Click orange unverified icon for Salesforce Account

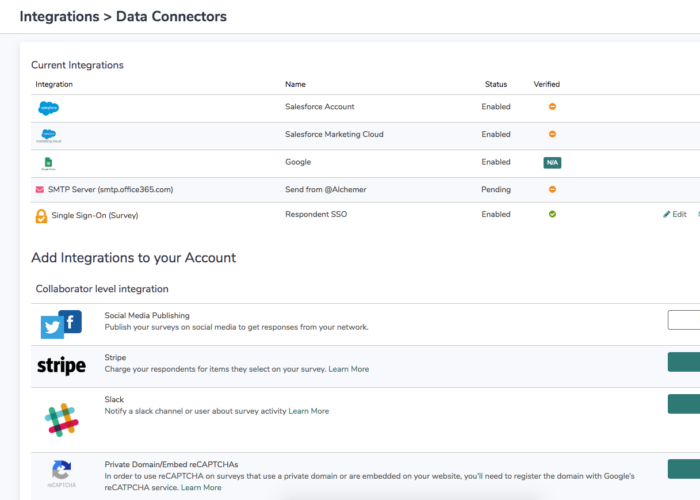pos(552,107)
